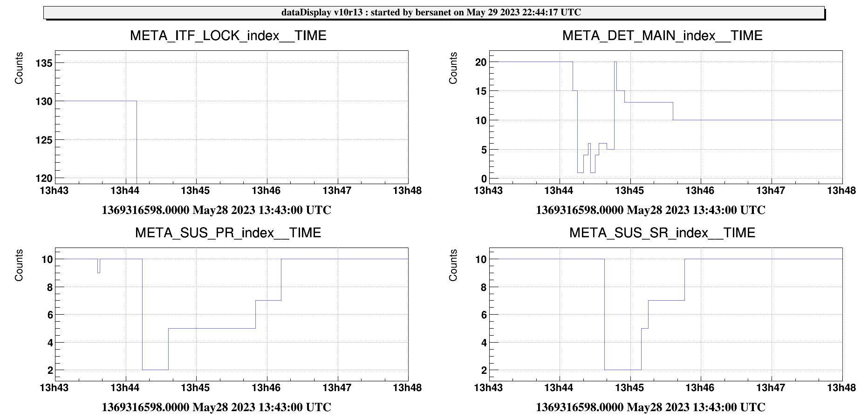Click Counts axis label of ITF_LOCK plot
868x420 pixels.
[x=19, y=68]
